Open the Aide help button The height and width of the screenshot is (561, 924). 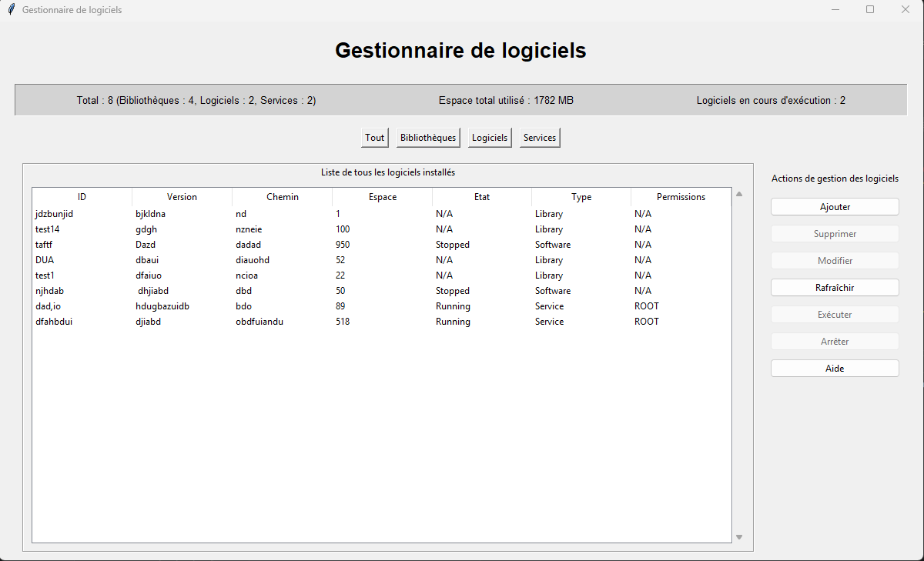835,369
